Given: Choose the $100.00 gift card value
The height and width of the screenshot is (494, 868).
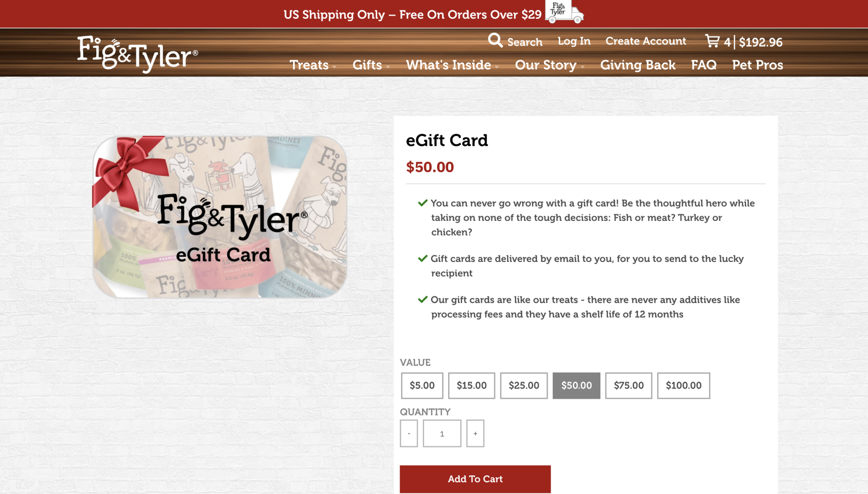Looking at the screenshot, I should click(x=683, y=386).
